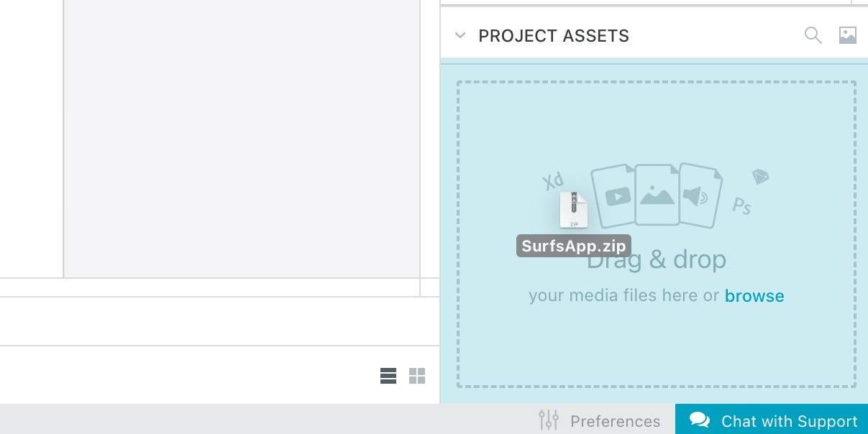Click the PROJECT ASSETS panel title
The width and height of the screenshot is (868, 434).
point(554,36)
